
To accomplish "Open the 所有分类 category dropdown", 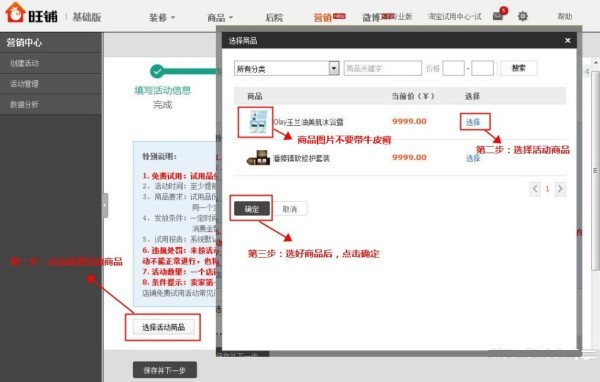I will [286, 69].
